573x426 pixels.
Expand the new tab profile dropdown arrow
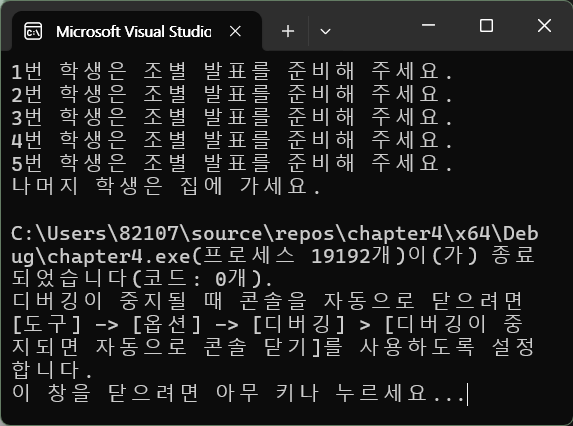[325, 31]
